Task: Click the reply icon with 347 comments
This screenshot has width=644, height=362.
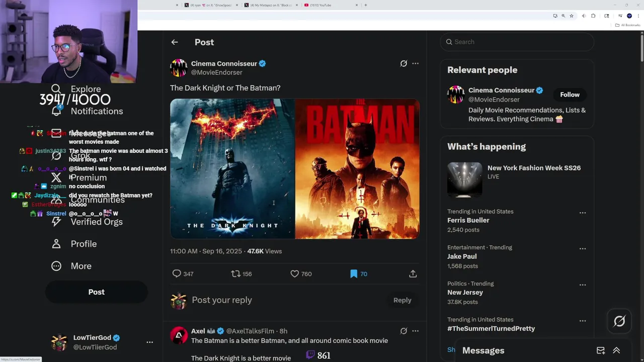Action: 177,274
